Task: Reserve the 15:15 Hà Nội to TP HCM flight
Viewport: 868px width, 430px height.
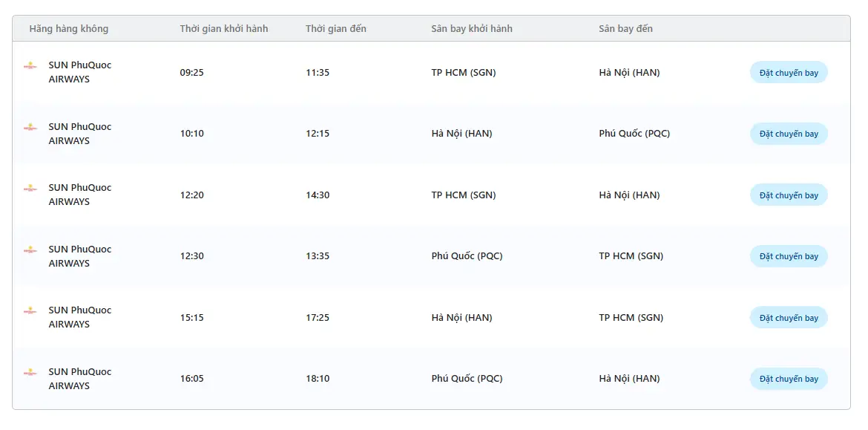Action: click(x=789, y=318)
